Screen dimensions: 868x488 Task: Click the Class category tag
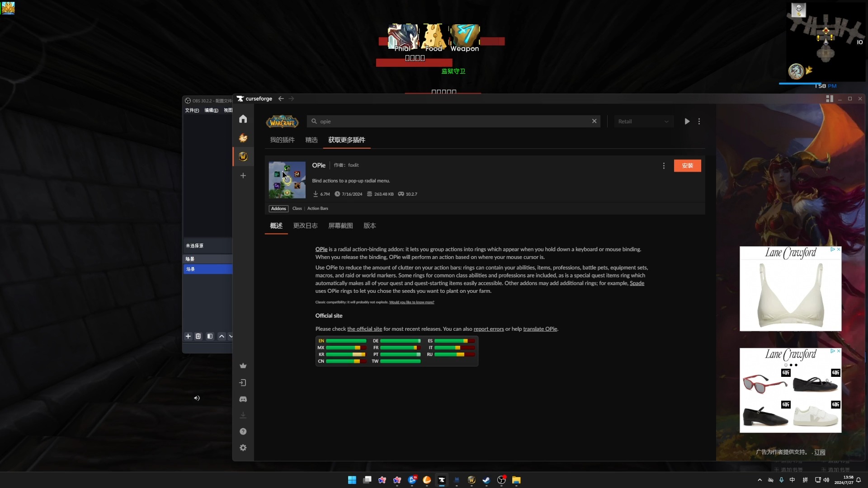click(x=297, y=208)
